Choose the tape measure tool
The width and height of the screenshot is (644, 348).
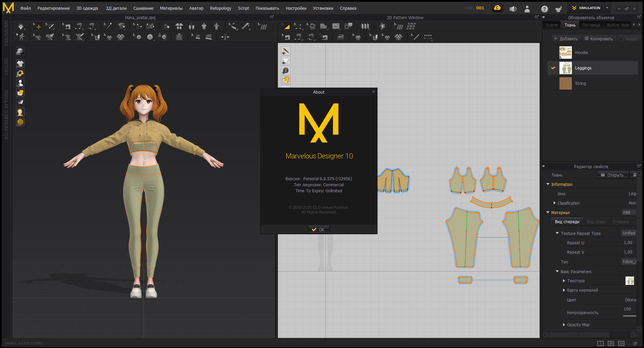tap(246, 26)
